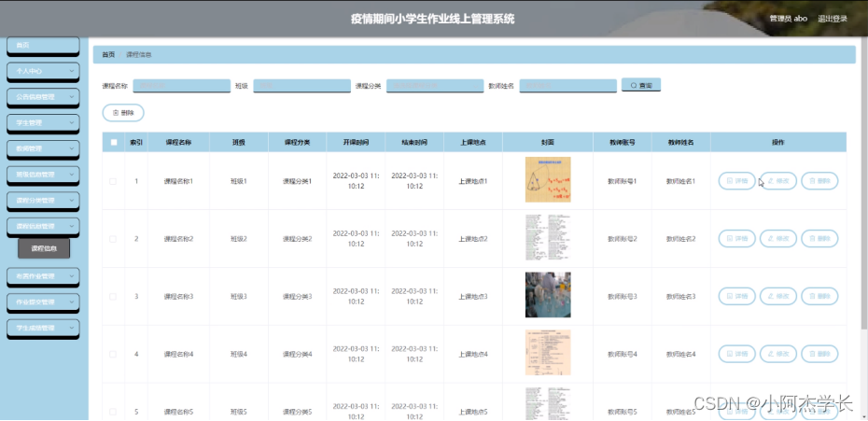Open cover thumbnail of 课程名称3

[548, 295]
